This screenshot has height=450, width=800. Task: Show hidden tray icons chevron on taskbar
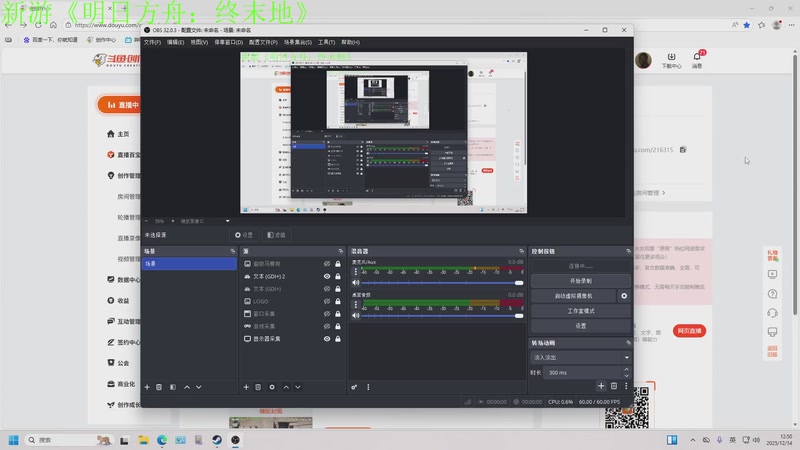coord(692,440)
